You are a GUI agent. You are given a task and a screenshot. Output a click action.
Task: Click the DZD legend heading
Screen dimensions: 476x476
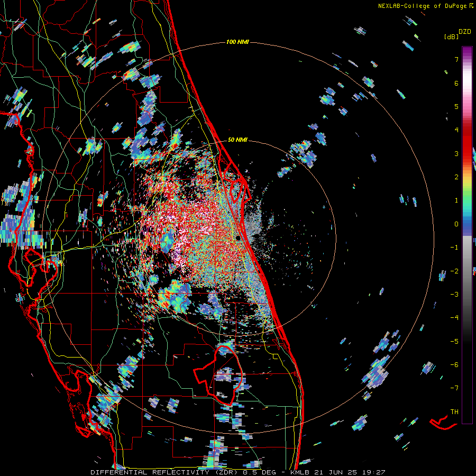pyautogui.click(x=465, y=31)
